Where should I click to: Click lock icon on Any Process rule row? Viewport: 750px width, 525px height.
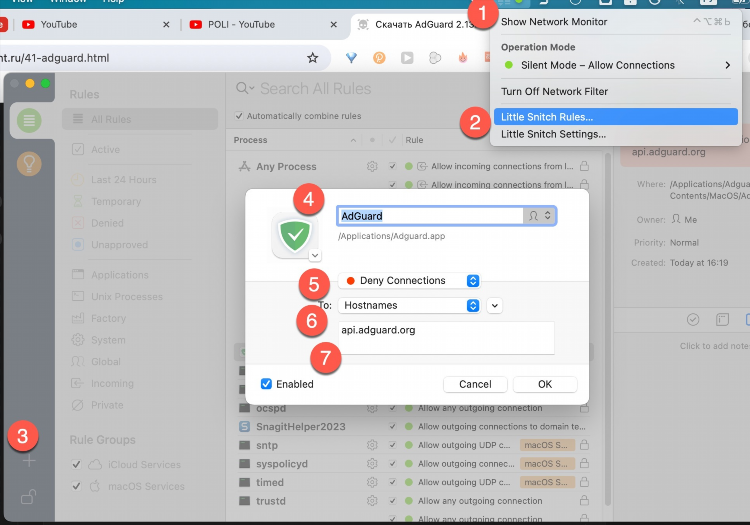pyautogui.click(x=584, y=166)
